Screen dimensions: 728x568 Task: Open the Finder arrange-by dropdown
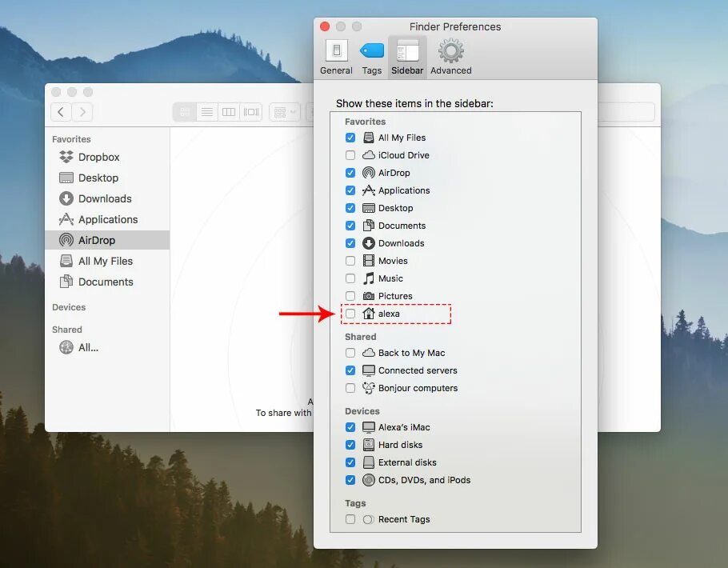pos(285,112)
